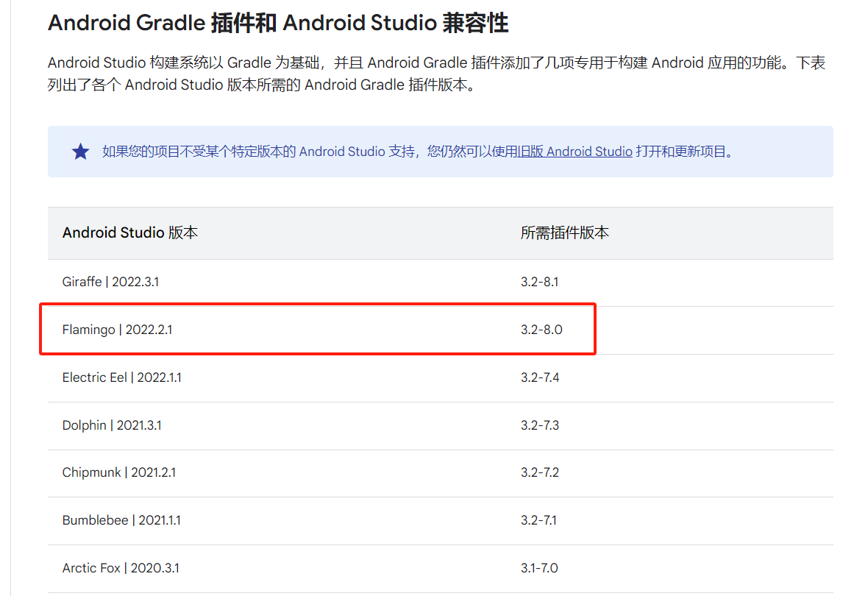The image size is (868, 596).
Task: Select the Chipmunk | 2021.2.1 cell
Action: pyautogui.click(x=119, y=472)
